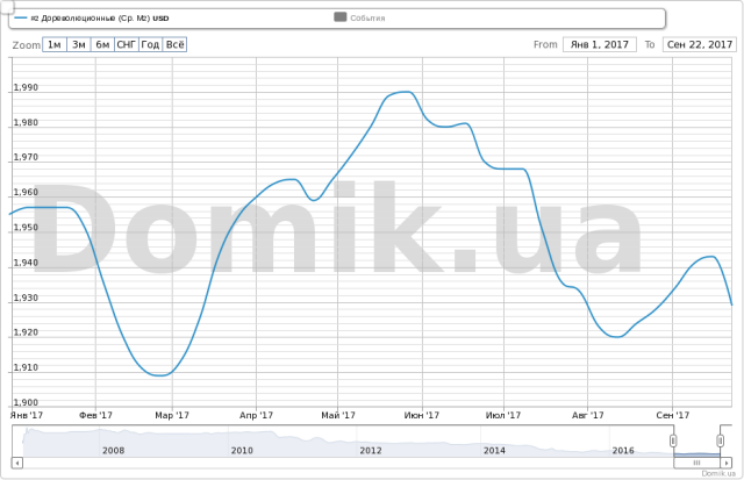Click the Июн '17 axis label
The width and height of the screenshot is (744, 480).
(x=421, y=415)
